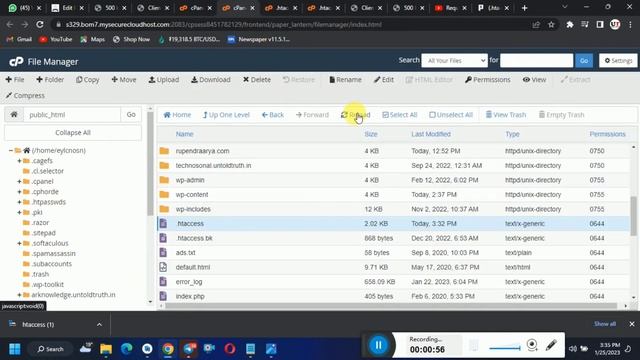Open Windows Start menu
Viewport: 640px width, 360px height.
(x=15, y=349)
